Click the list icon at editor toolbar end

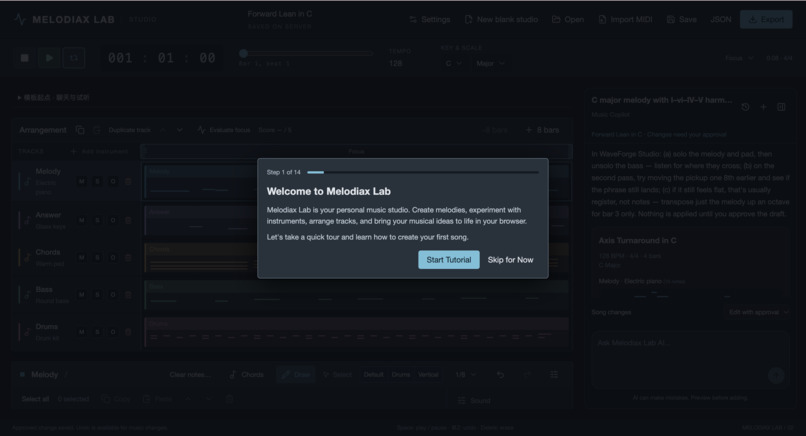click(x=554, y=374)
